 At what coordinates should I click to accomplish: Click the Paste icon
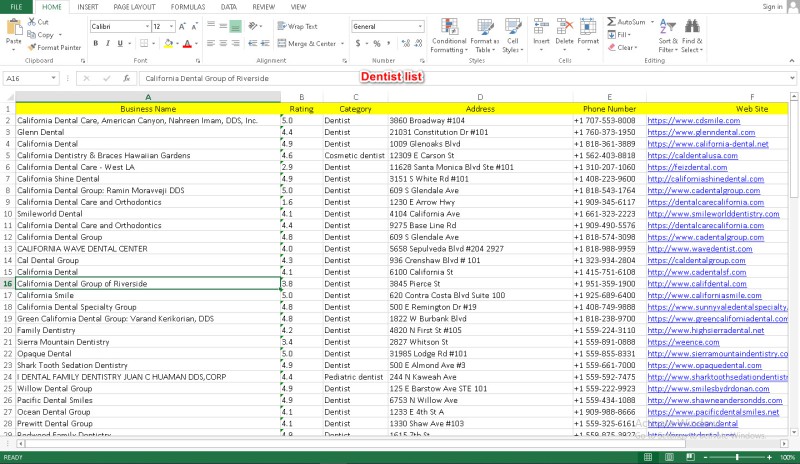[x=14, y=26]
